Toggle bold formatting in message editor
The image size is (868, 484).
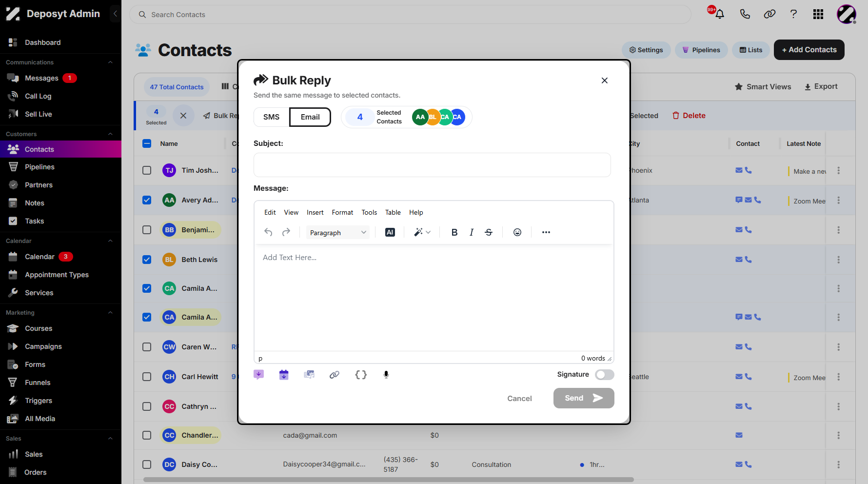coord(454,232)
